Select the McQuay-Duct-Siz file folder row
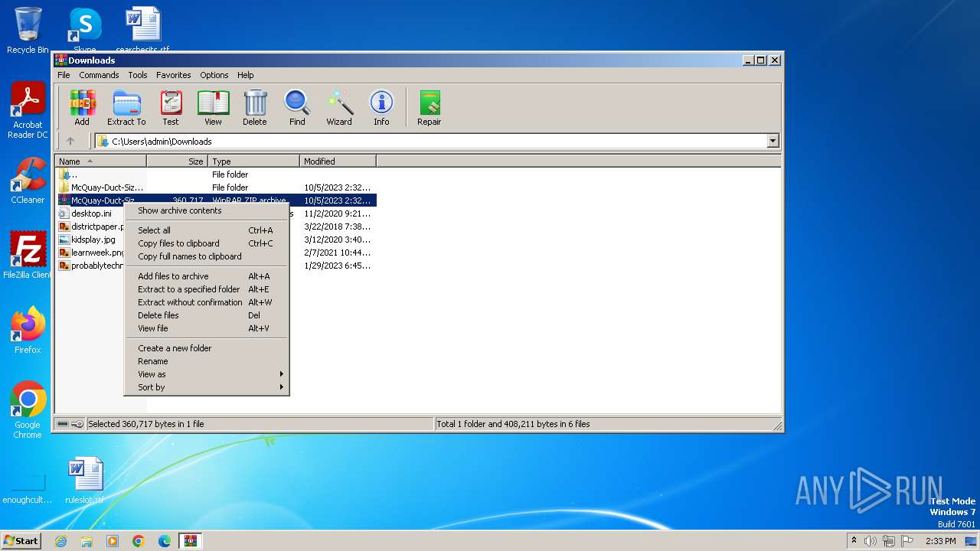 (216, 187)
